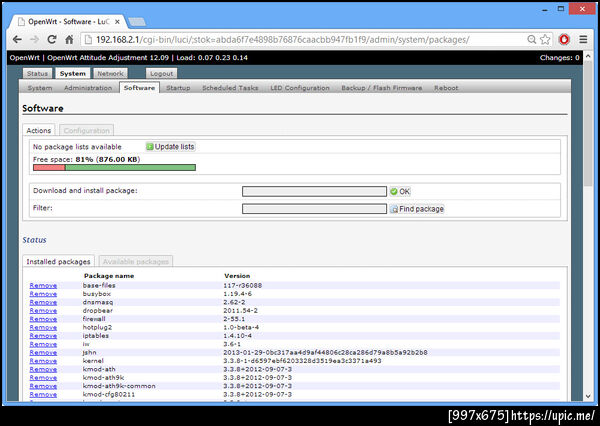Click the address bar URL
Screen dimensions: 600x426
(x=282, y=39)
